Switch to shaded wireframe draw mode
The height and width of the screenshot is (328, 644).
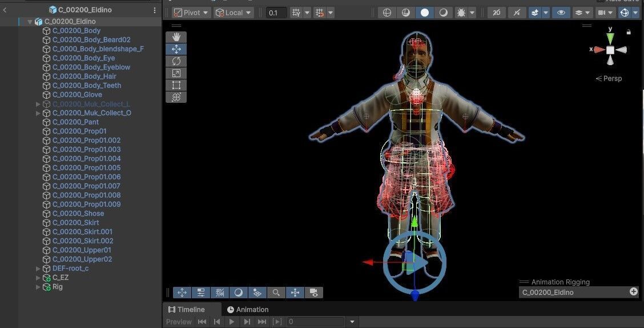[406, 13]
